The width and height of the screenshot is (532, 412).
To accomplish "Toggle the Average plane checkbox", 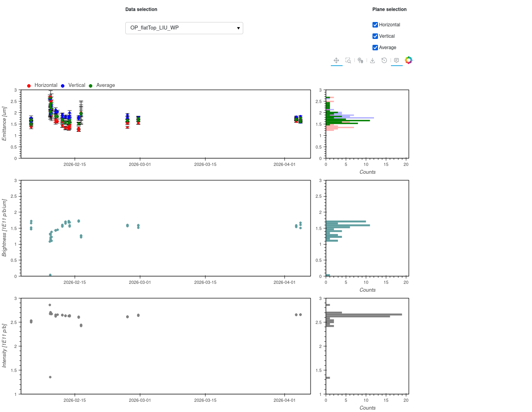I will tap(375, 48).
